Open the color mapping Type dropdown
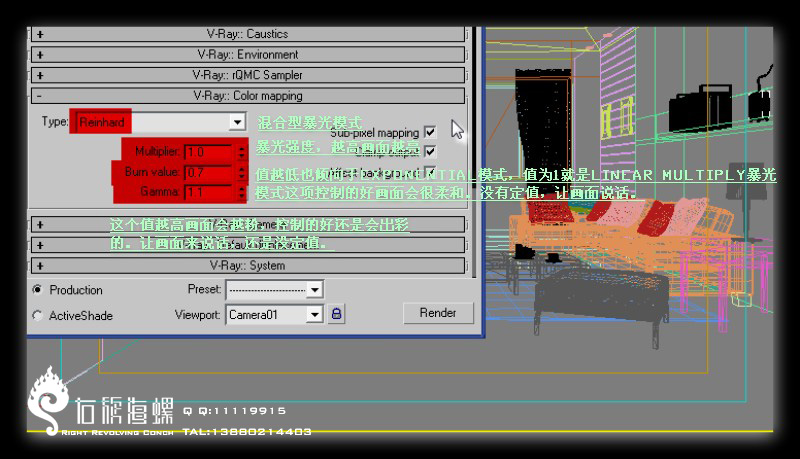Screen dimensions: 800x459 pyautogui.click(x=237, y=122)
